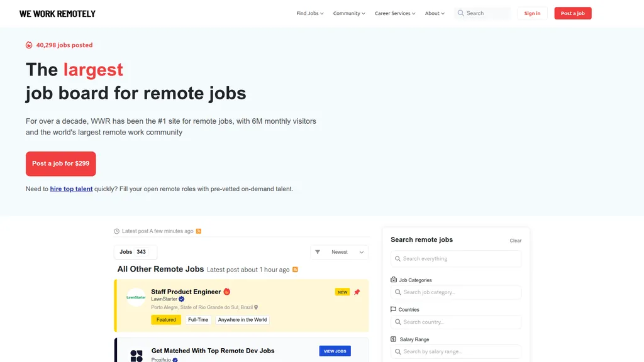The height and width of the screenshot is (362, 644).
Task: Open the Career Services menu
Action: [x=395, y=13]
